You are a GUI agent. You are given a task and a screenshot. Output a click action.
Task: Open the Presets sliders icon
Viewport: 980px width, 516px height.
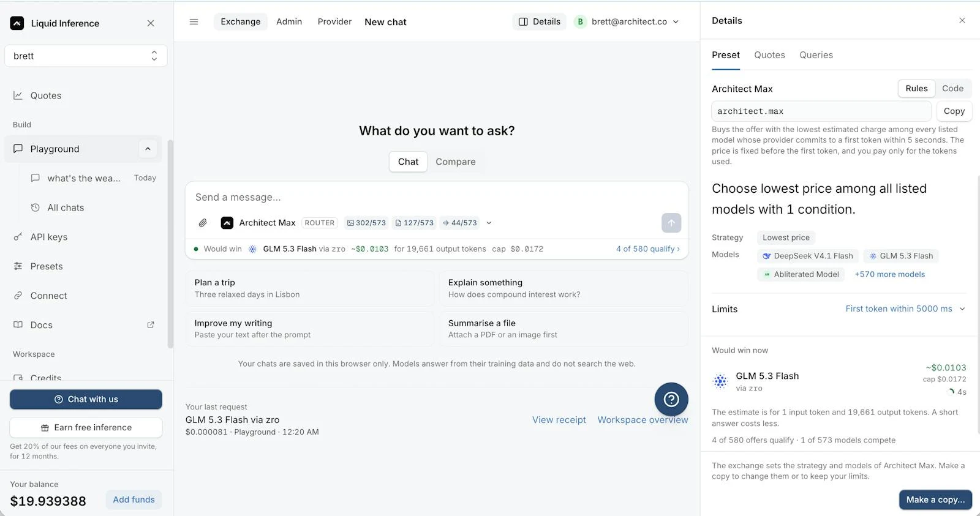pyautogui.click(x=18, y=266)
